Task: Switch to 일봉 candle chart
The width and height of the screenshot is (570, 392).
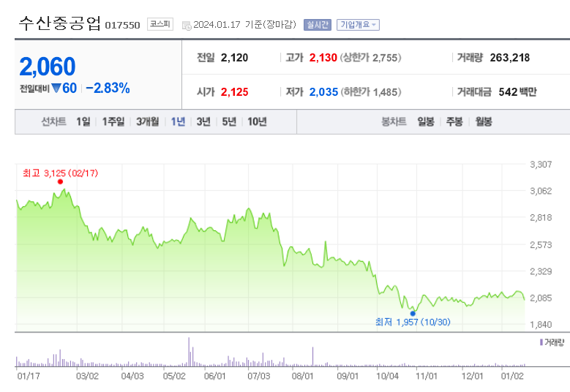Action: click(x=426, y=121)
